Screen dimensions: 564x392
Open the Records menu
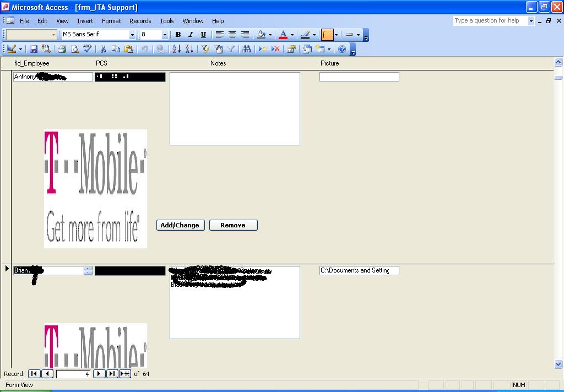(x=140, y=21)
